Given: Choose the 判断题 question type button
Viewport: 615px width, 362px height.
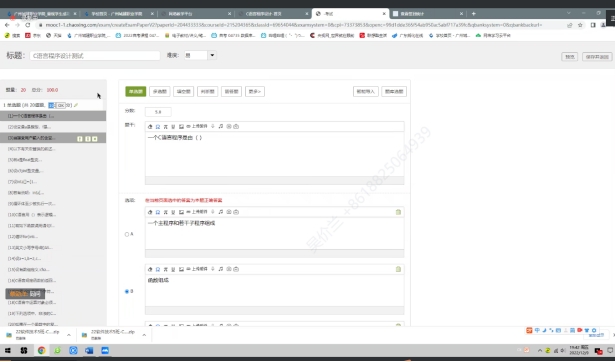Looking at the screenshot, I should 207,91.
